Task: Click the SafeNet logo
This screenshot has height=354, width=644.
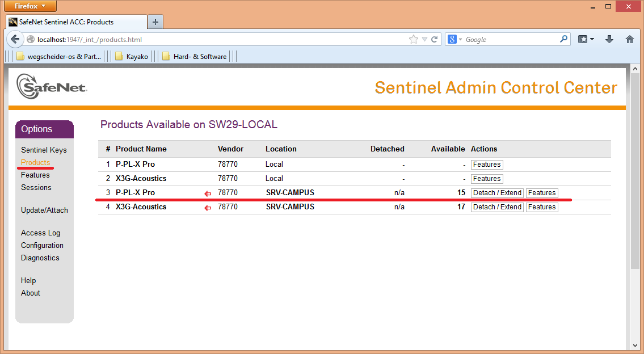Action: click(x=52, y=86)
